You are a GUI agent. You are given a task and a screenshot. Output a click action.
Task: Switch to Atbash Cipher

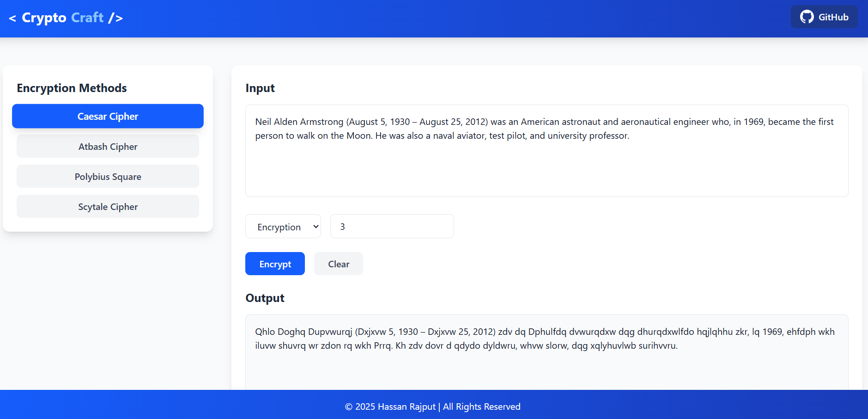point(108,147)
